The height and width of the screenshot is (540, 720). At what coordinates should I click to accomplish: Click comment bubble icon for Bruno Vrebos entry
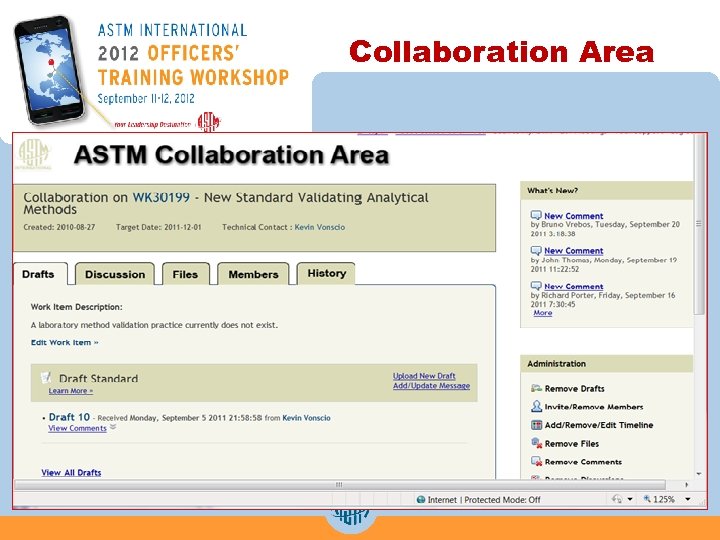pos(536,215)
